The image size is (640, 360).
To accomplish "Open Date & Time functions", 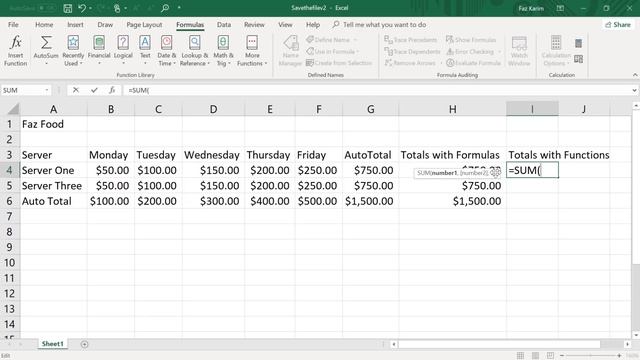I will [x=167, y=51].
